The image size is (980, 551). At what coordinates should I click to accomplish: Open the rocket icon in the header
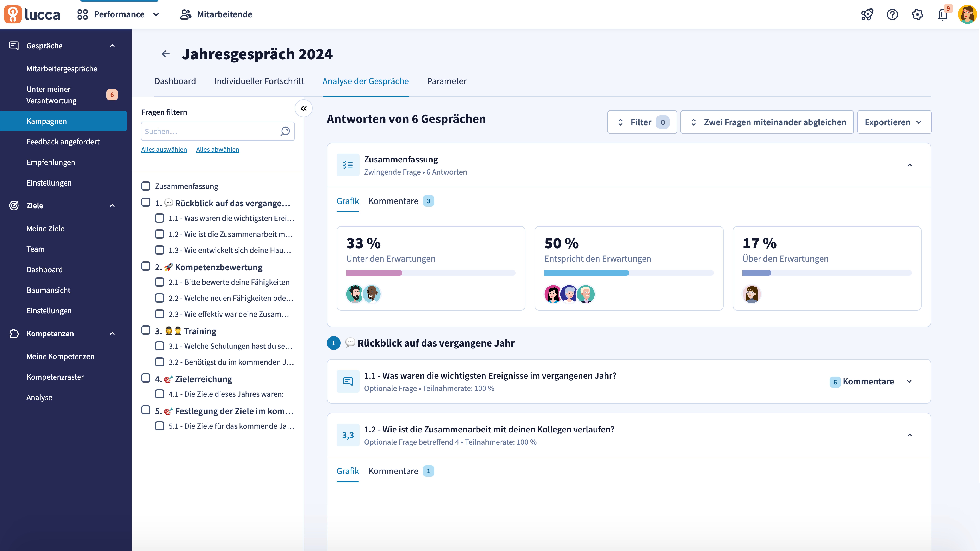(x=867, y=14)
